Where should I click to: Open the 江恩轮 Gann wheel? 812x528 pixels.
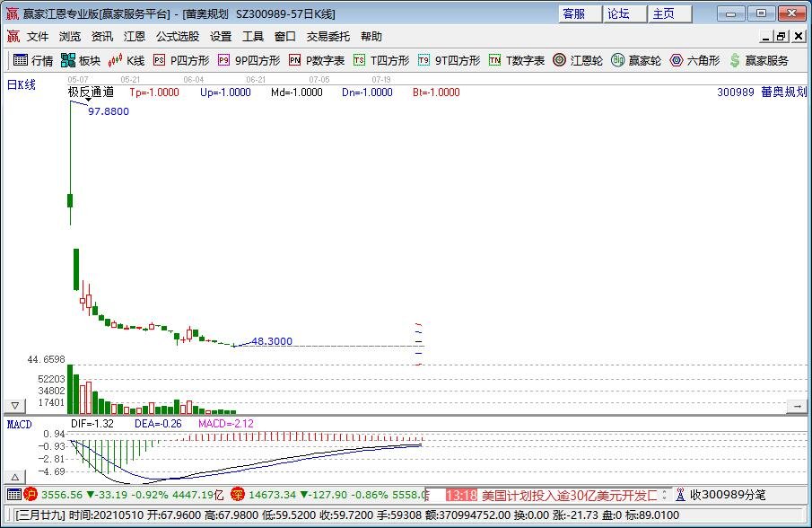coord(578,61)
